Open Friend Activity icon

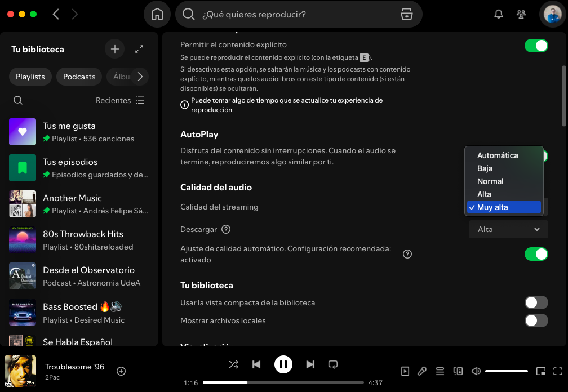(x=522, y=15)
